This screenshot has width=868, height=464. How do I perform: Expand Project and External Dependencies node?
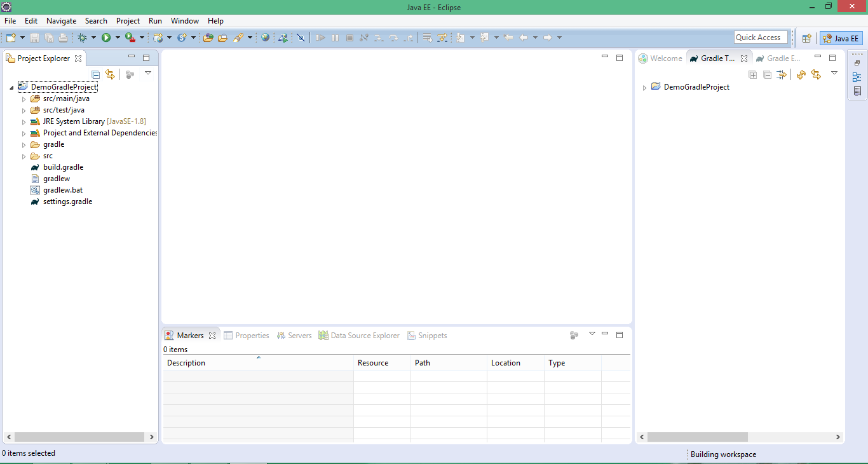click(24, 133)
